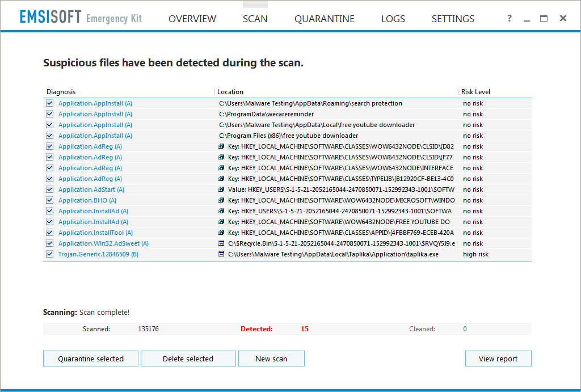Viewport: 581px width, 392px height.
Task: Click registry icon on the FREE YOUTUBE DO key row
Action: 221,222
